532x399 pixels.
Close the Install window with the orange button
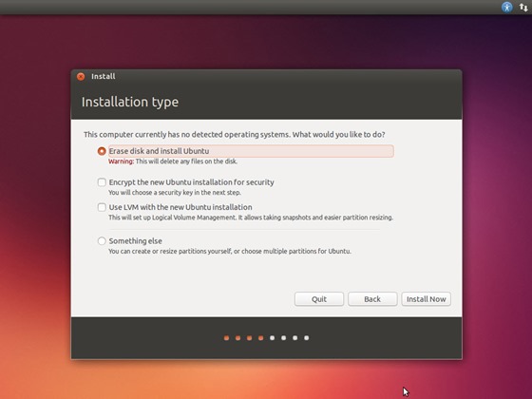click(81, 77)
